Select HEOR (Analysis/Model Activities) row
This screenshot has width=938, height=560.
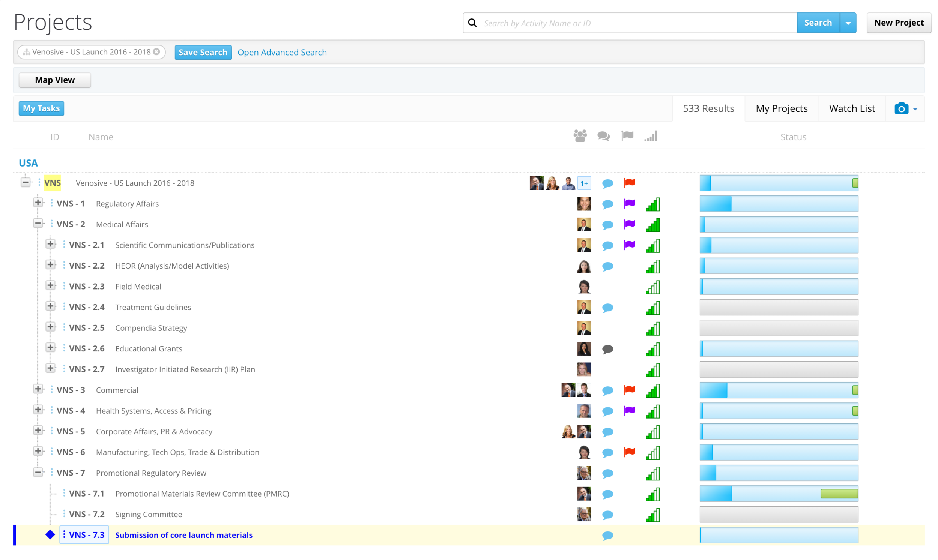[172, 266]
